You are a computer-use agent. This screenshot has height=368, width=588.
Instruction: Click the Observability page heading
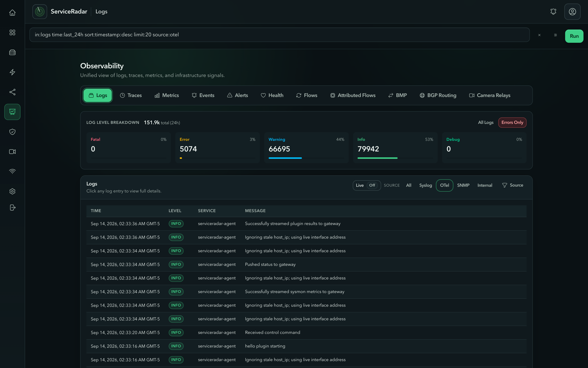coord(102,66)
